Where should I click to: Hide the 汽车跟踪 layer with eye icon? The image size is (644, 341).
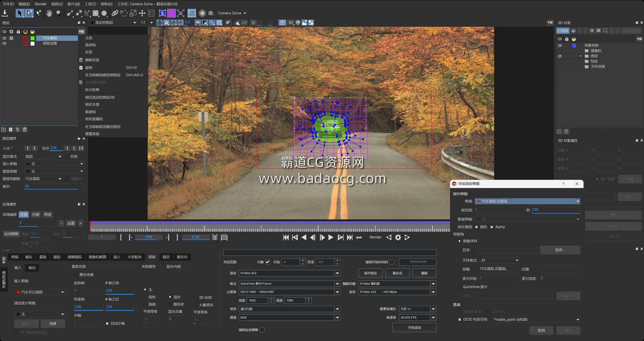4,38
